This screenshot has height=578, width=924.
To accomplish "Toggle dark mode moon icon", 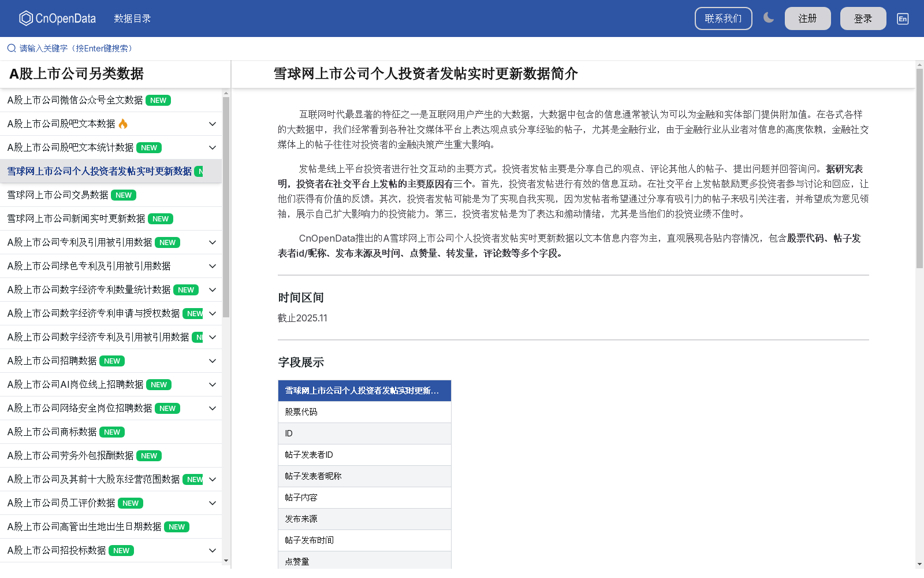I will (x=768, y=18).
